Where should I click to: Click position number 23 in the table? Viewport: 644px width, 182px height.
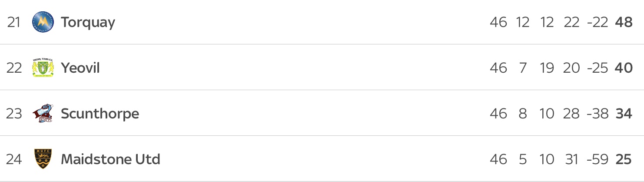14,114
